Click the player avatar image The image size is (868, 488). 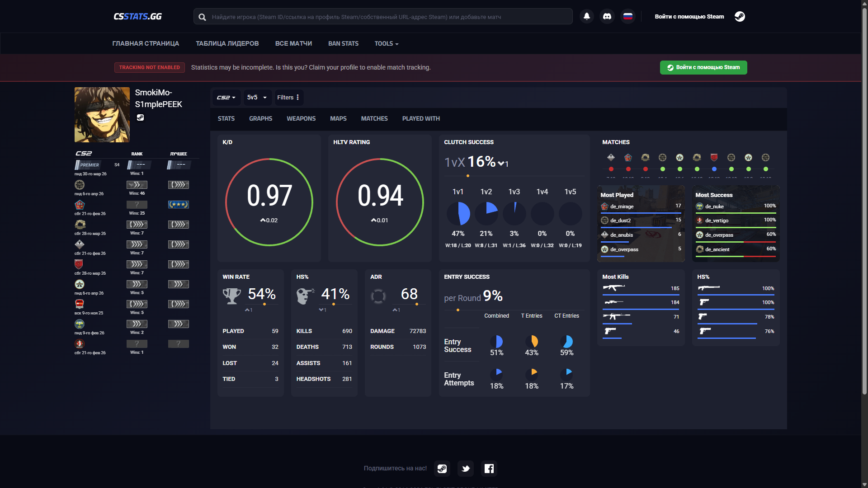coord(102,115)
